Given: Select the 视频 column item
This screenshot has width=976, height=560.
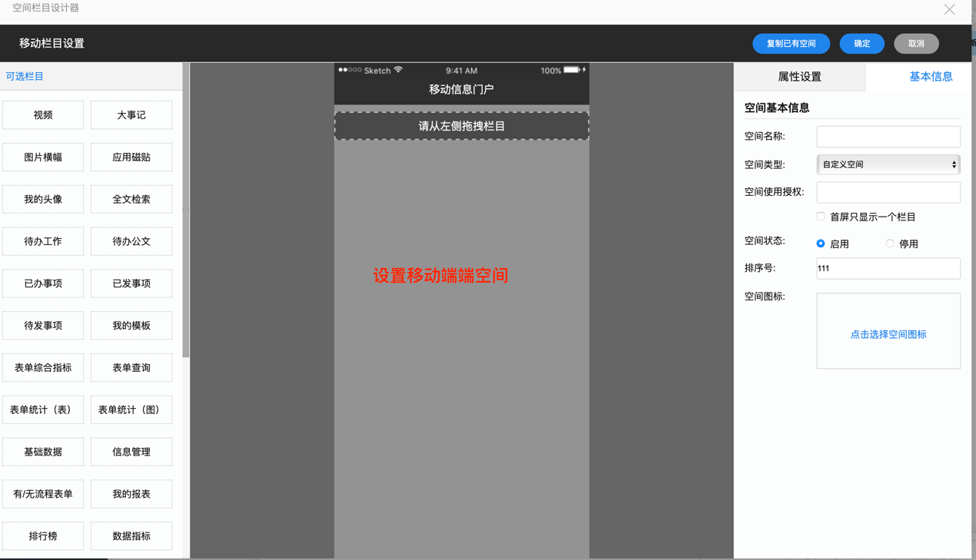Looking at the screenshot, I should coord(43,115).
